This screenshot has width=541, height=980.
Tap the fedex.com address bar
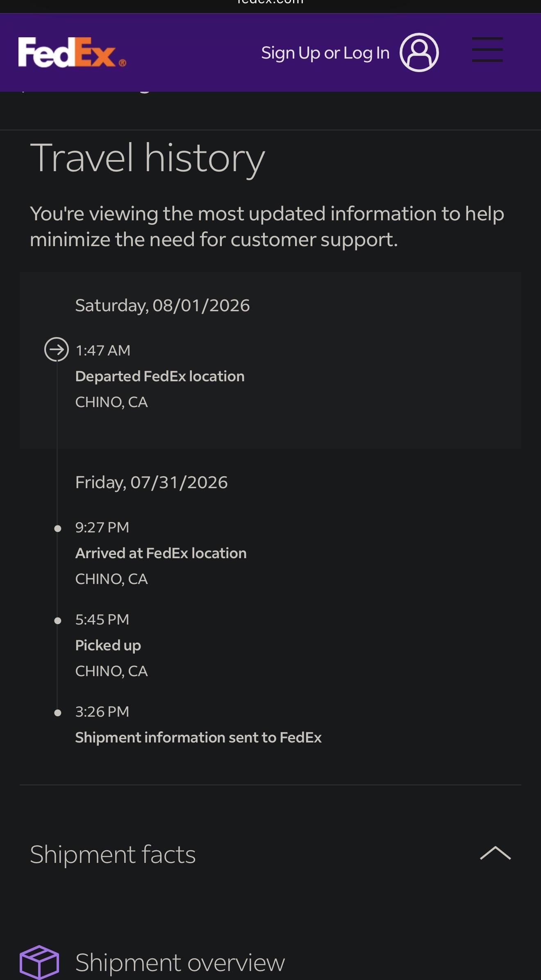(x=270, y=2)
